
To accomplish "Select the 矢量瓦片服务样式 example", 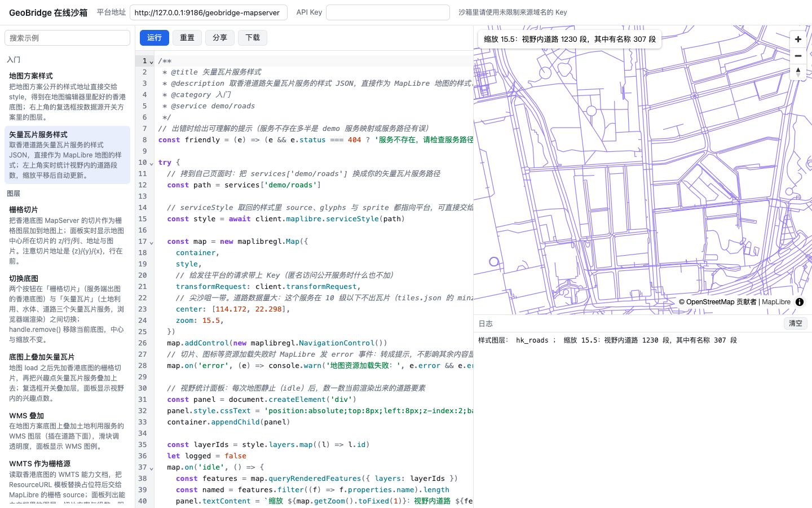I will tap(67, 155).
